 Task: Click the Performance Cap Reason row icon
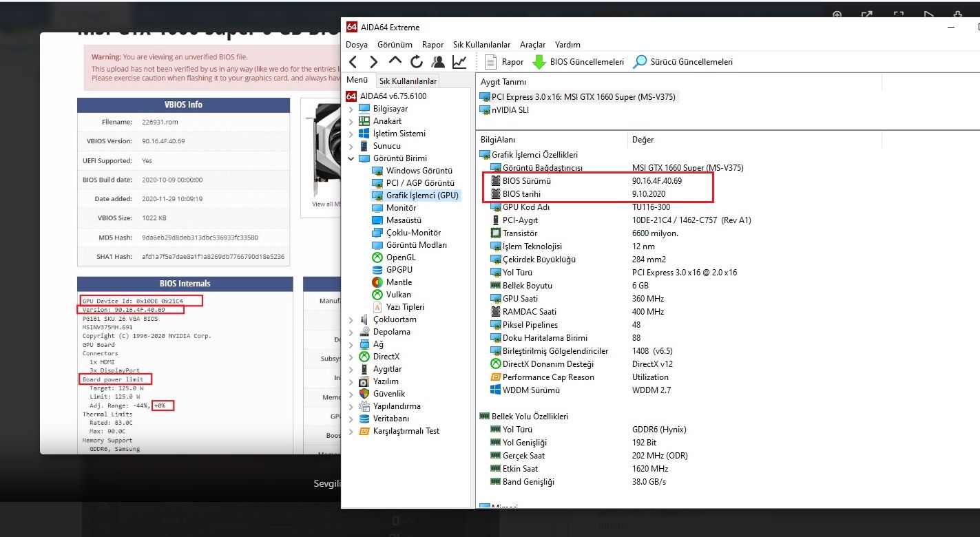pyautogui.click(x=495, y=377)
